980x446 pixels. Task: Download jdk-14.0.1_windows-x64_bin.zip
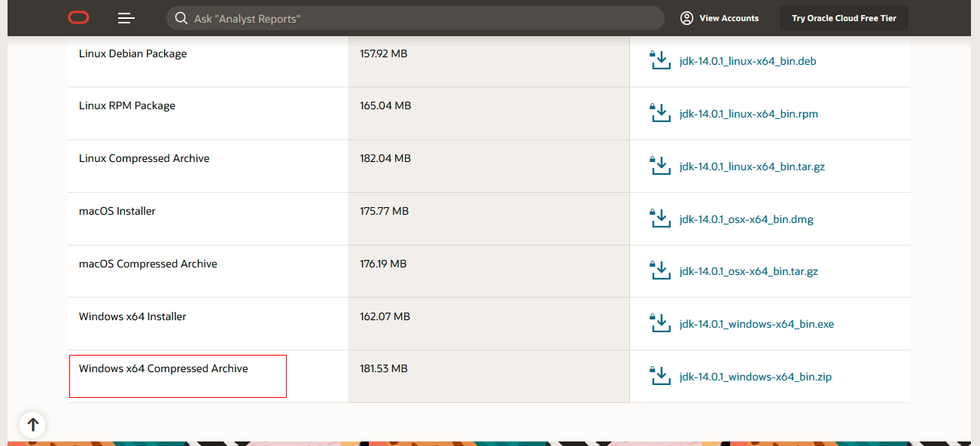tap(755, 377)
